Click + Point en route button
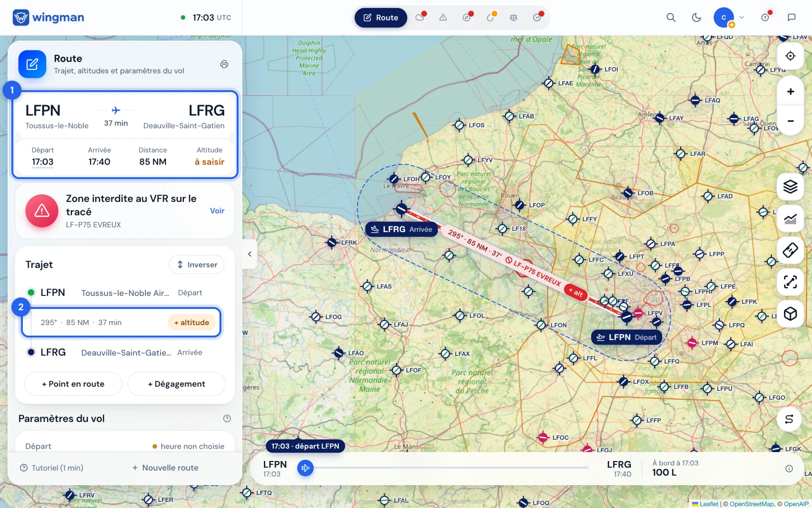Screen dimensions: 812x508 click(73, 384)
